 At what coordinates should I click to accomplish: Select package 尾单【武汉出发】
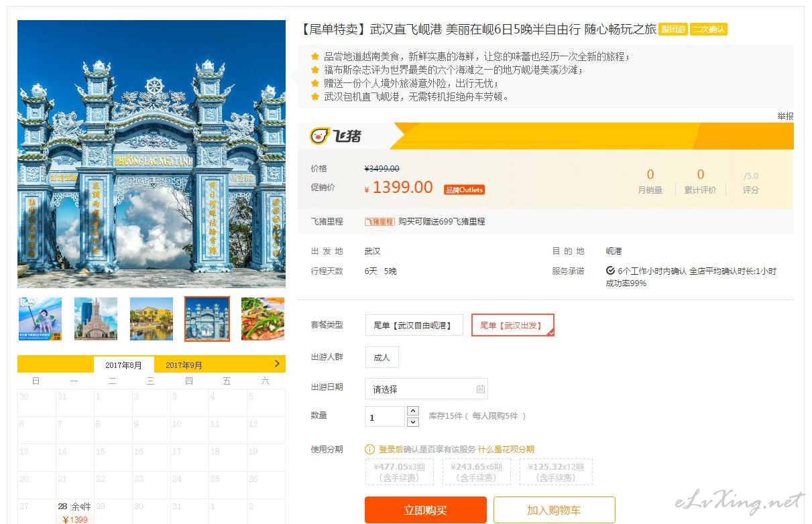tap(513, 325)
